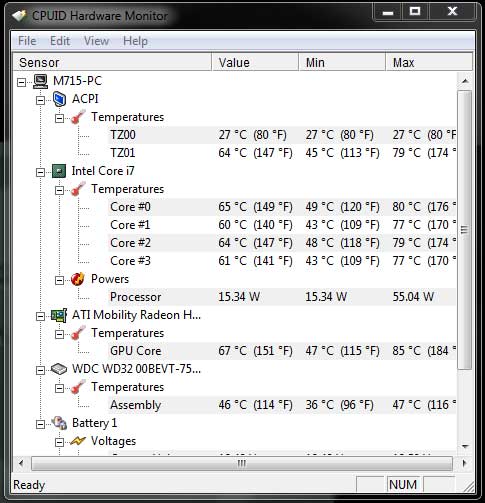Click the thermometer icon under Intel Core i7
This screenshot has width=485, height=503.
pyautogui.click(x=78, y=189)
